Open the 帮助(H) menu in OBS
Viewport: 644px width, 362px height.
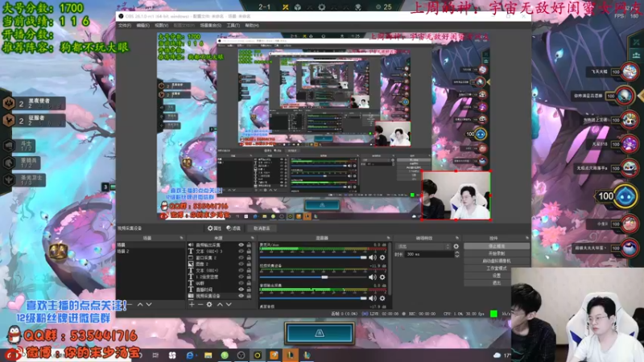252,26
